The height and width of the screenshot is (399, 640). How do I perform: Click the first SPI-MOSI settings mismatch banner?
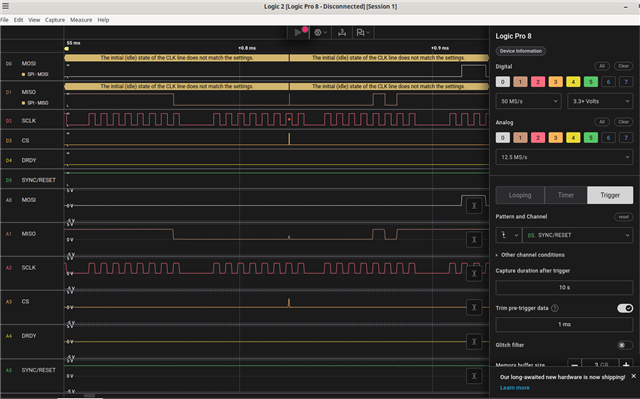(x=177, y=58)
